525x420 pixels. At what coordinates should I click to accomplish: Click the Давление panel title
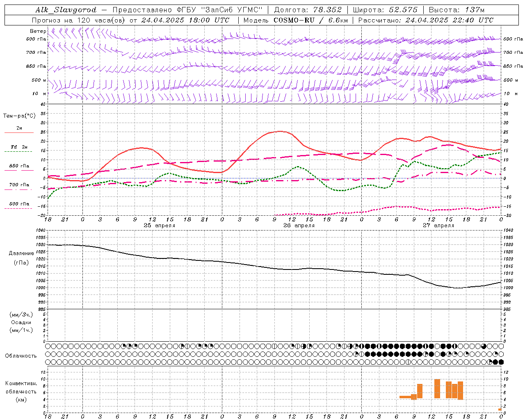[21, 253]
